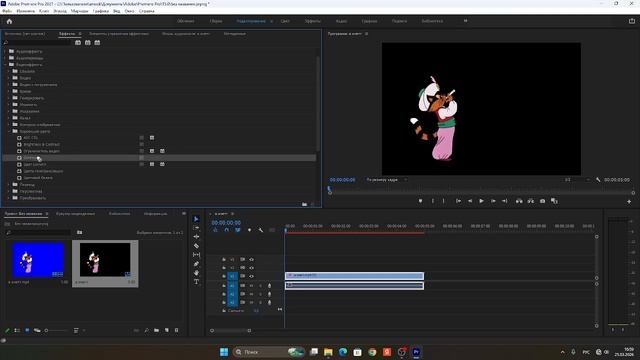Collapse the Коррекция цвета folder
The width and height of the screenshot is (640, 360).
coord(9,131)
